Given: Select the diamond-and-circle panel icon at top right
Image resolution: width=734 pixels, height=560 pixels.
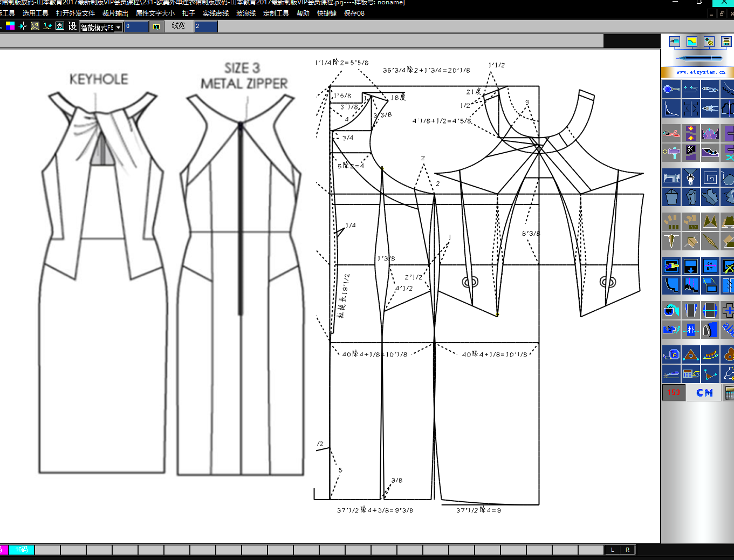Looking at the screenshot, I should pos(709,42).
